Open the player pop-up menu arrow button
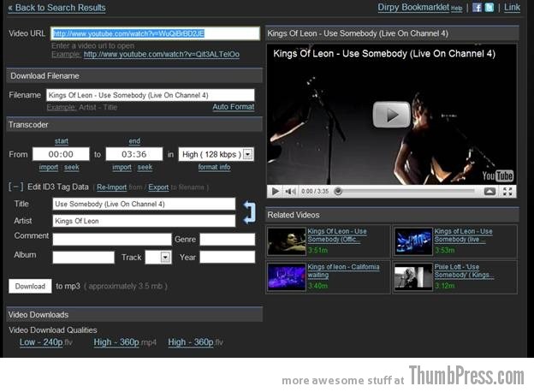The height and width of the screenshot is (392, 534). click(489, 192)
